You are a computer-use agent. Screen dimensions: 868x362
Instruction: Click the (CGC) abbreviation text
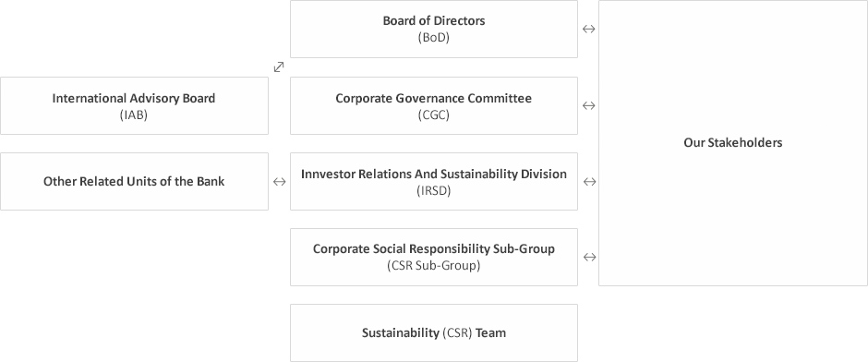433,115
